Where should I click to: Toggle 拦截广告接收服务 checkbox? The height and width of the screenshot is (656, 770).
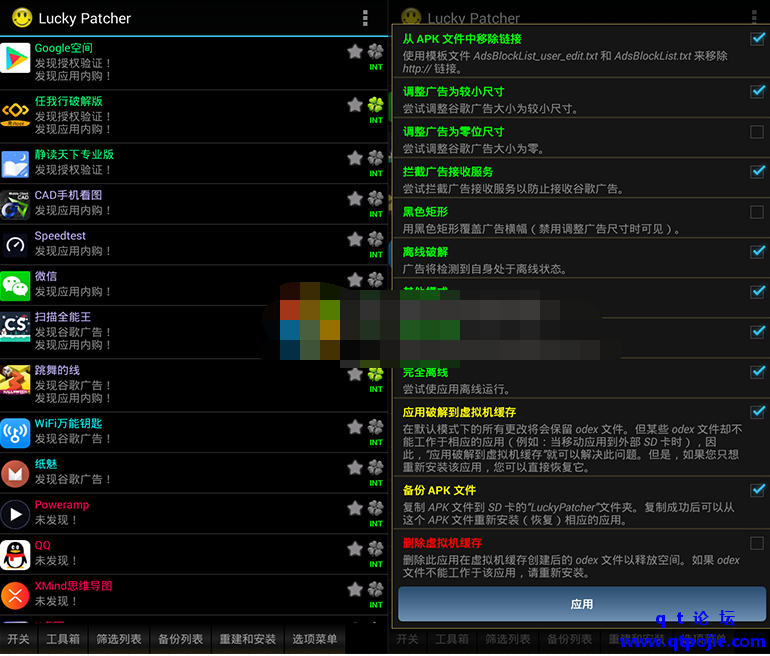[x=757, y=171]
